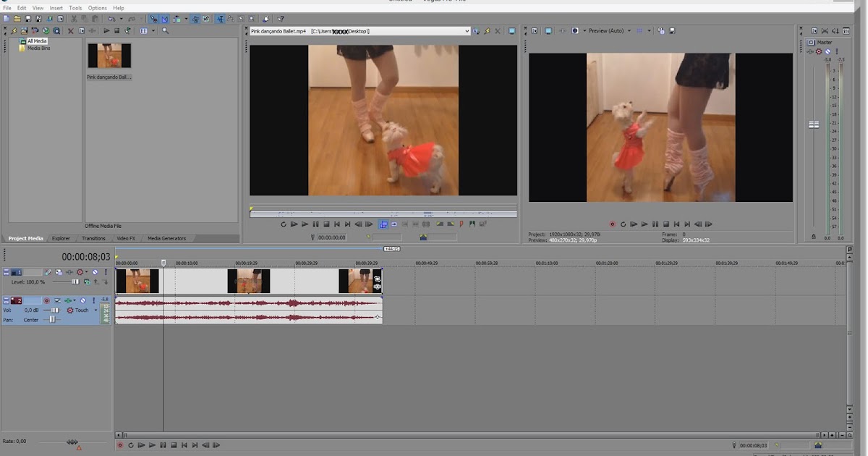
Task: Click the Play button under video preview
Action: coord(644,224)
